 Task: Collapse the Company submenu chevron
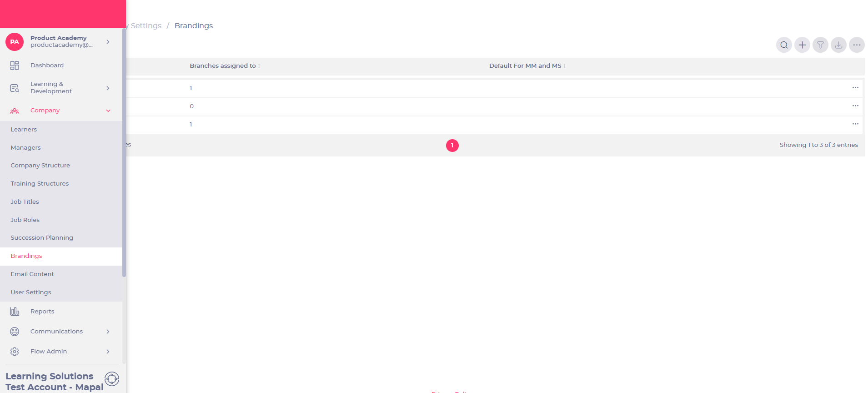[108, 111]
